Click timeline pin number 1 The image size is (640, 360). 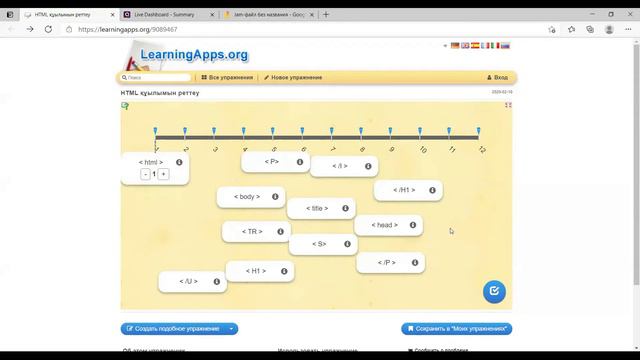click(x=155, y=131)
